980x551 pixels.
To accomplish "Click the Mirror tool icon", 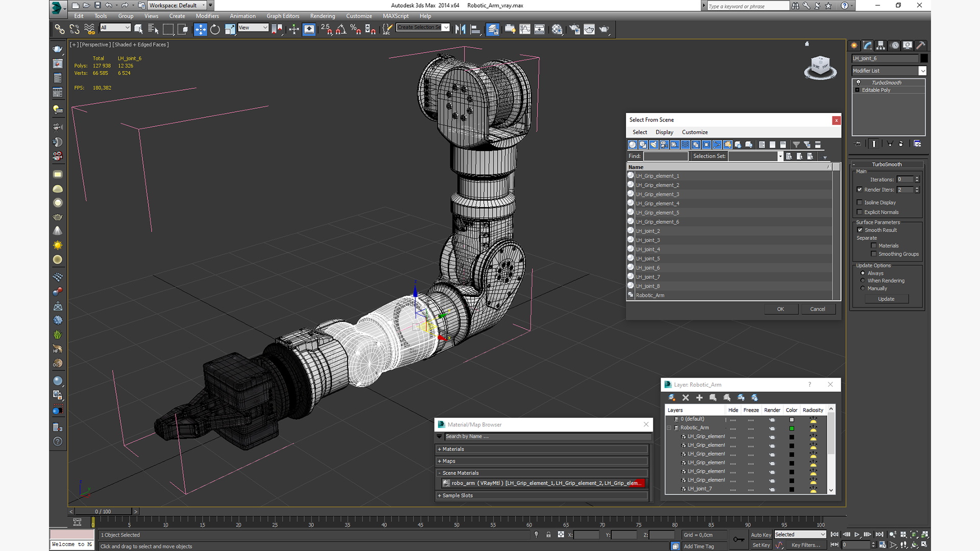I will [x=460, y=30].
